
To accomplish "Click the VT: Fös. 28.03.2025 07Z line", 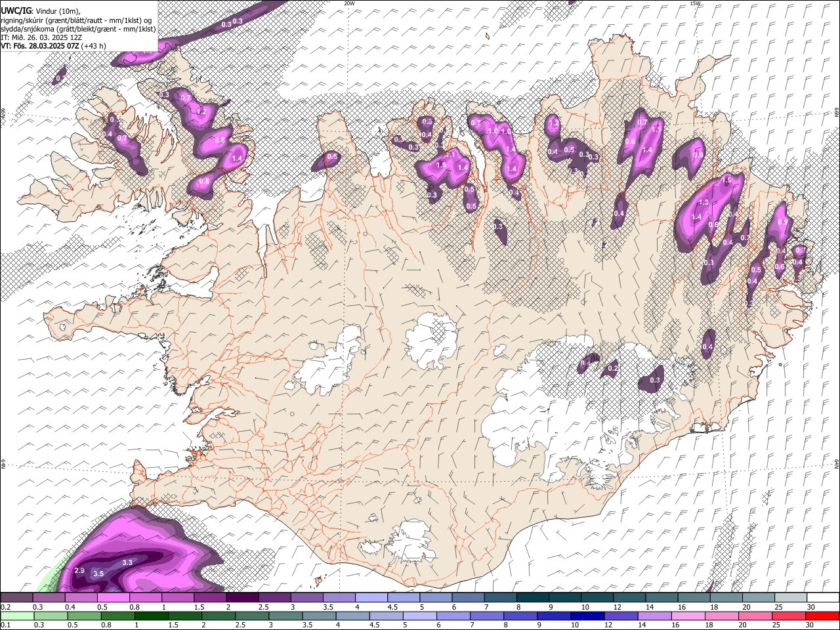I will 53,46.
